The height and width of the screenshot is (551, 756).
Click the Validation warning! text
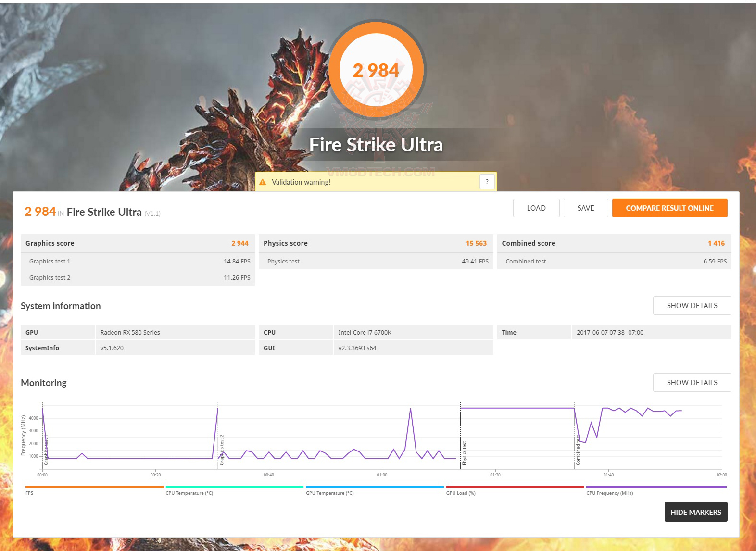tap(301, 182)
